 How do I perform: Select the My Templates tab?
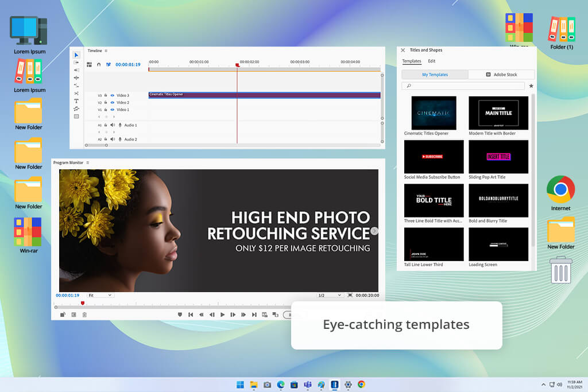tap(435, 75)
